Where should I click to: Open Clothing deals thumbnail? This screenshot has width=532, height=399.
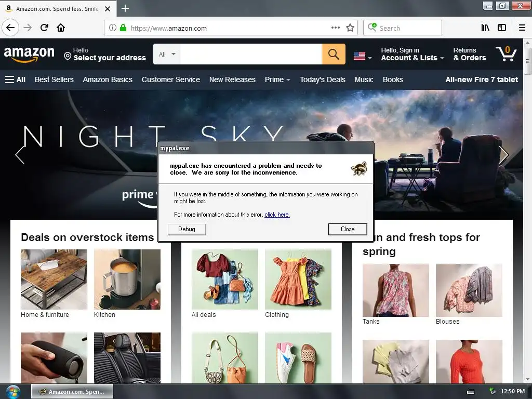(298, 279)
